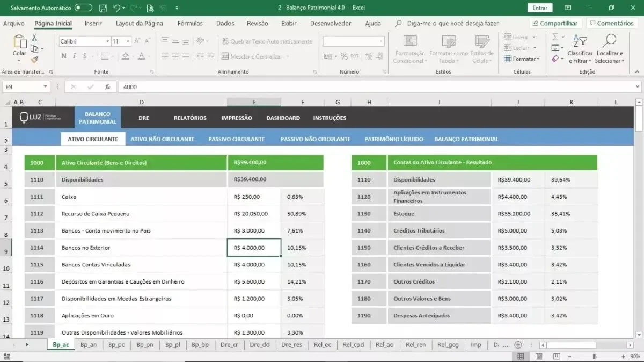
Task: Open Formatação Condicional icon
Action: 409,41
